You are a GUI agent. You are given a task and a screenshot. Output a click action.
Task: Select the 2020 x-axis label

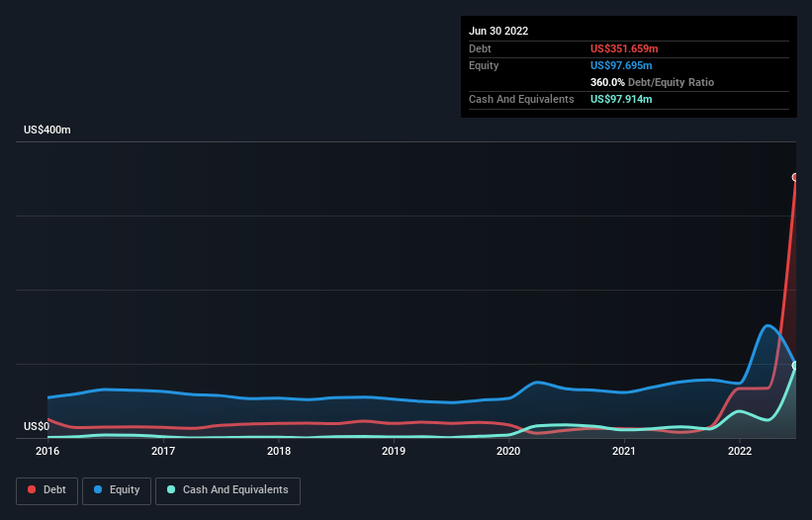[508, 451]
